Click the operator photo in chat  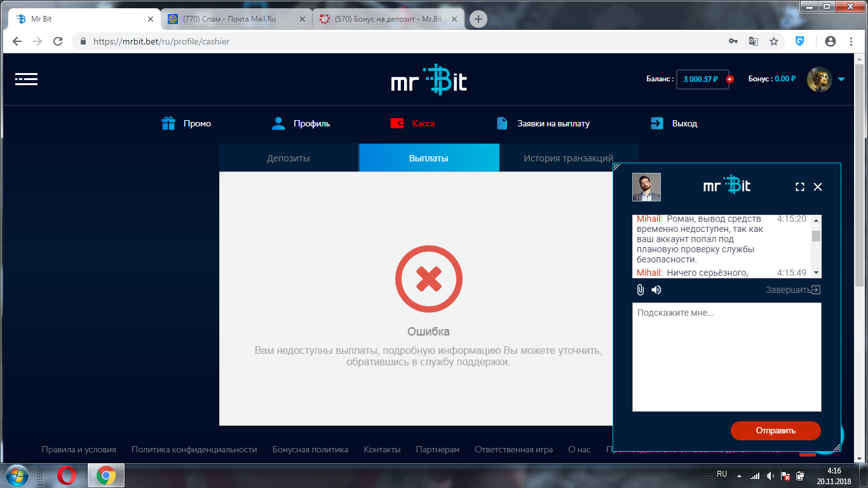click(646, 187)
